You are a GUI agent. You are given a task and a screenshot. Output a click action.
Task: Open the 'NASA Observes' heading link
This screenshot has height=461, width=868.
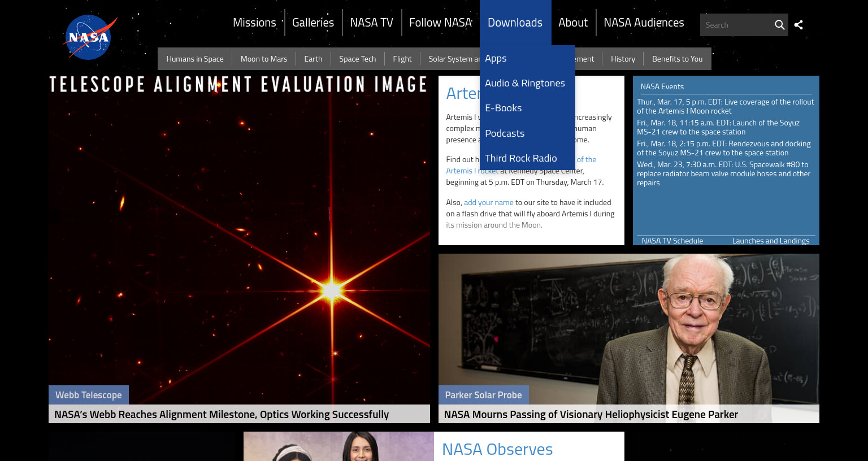[x=497, y=449]
